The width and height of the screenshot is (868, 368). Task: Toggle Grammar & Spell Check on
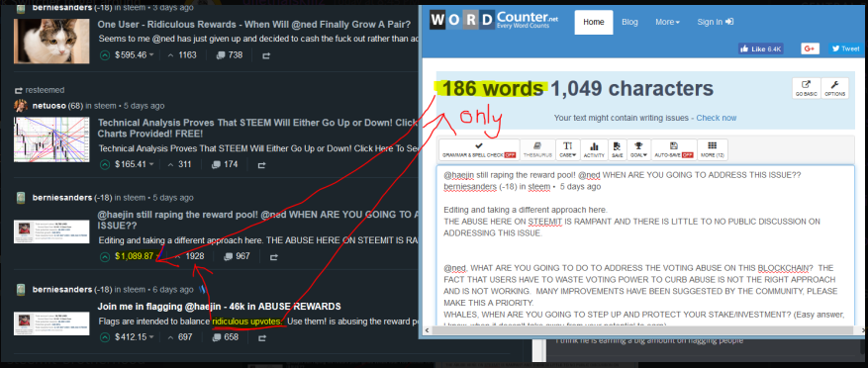(479, 150)
